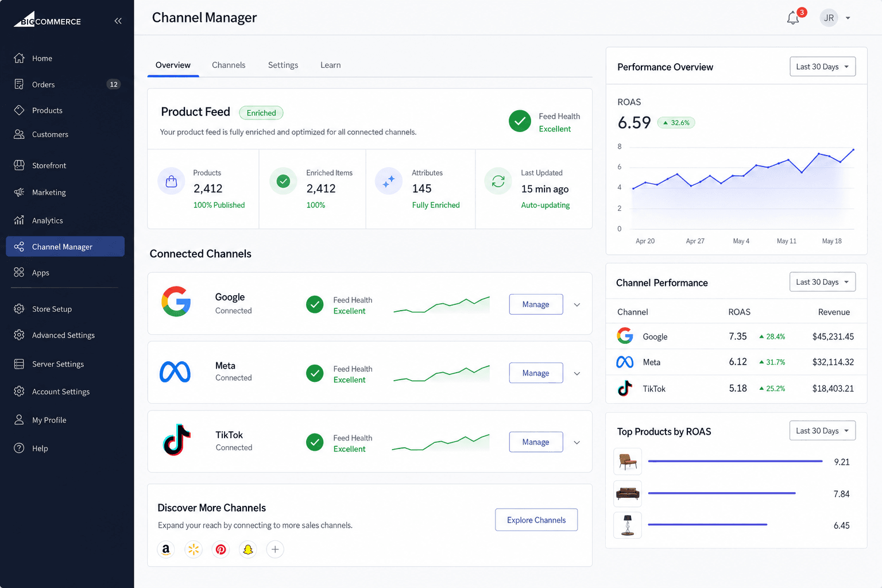Screen dimensions: 882x588
Task: Switch to the Settings tab
Action: tap(283, 65)
